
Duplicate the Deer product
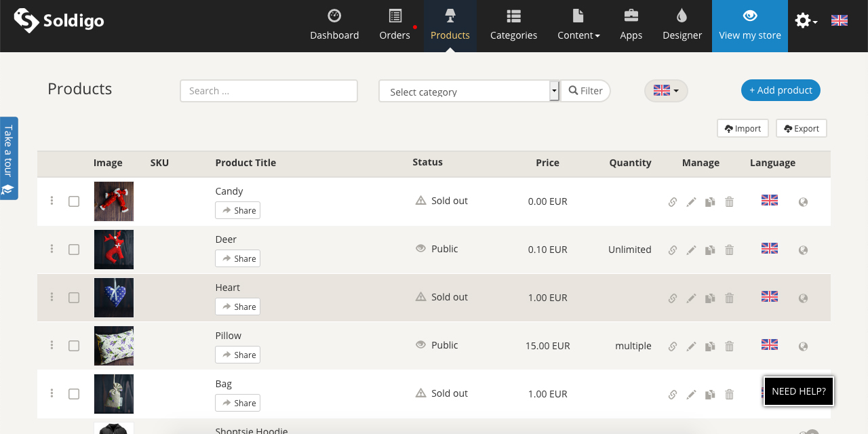pos(710,250)
